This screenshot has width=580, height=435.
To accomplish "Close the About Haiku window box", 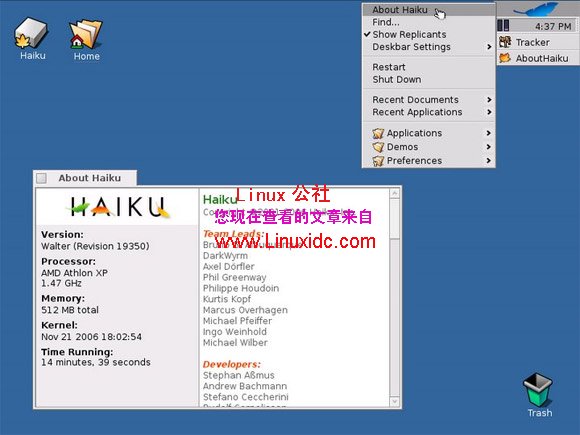I will click(42, 178).
